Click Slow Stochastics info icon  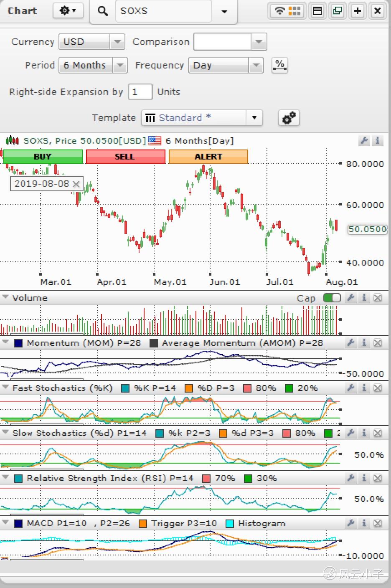click(364, 433)
